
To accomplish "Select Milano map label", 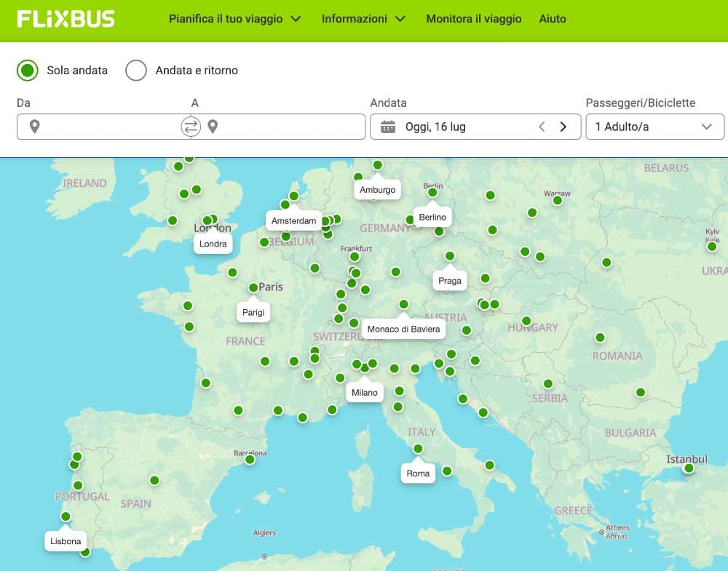I will pyautogui.click(x=365, y=392).
